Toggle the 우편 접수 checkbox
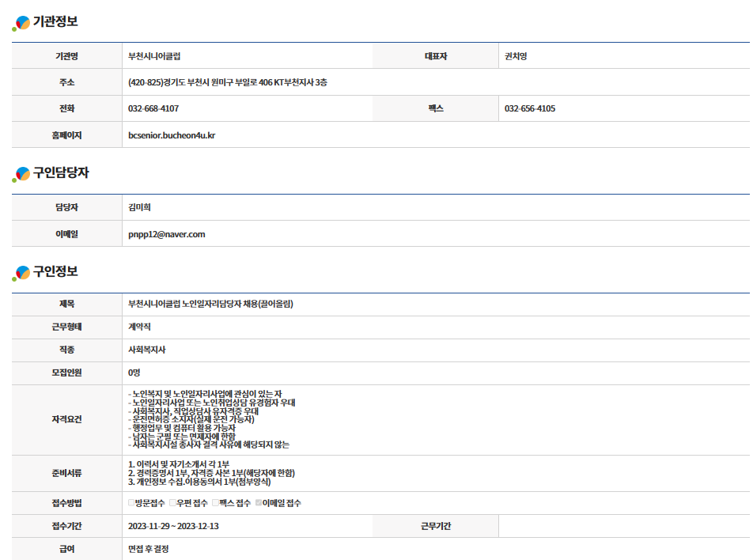This screenshot has width=753, height=560. (173, 503)
